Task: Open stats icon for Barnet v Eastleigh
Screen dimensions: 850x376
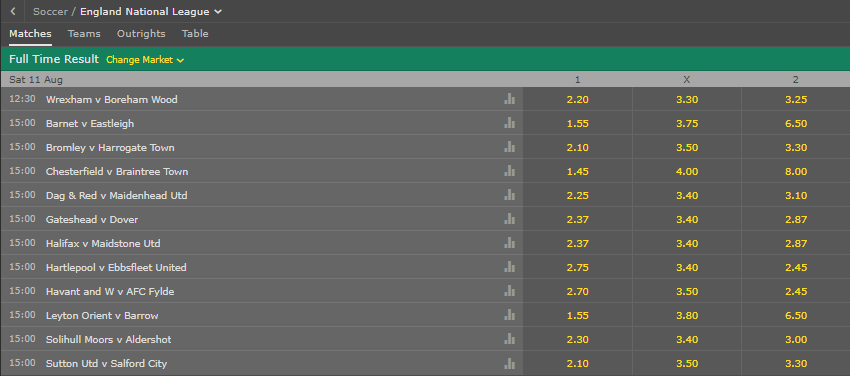Action: [x=510, y=123]
